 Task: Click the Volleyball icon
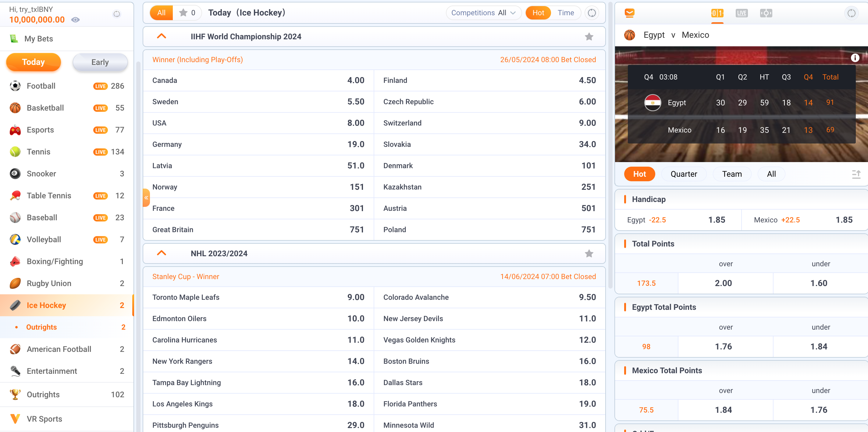coord(15,239)
